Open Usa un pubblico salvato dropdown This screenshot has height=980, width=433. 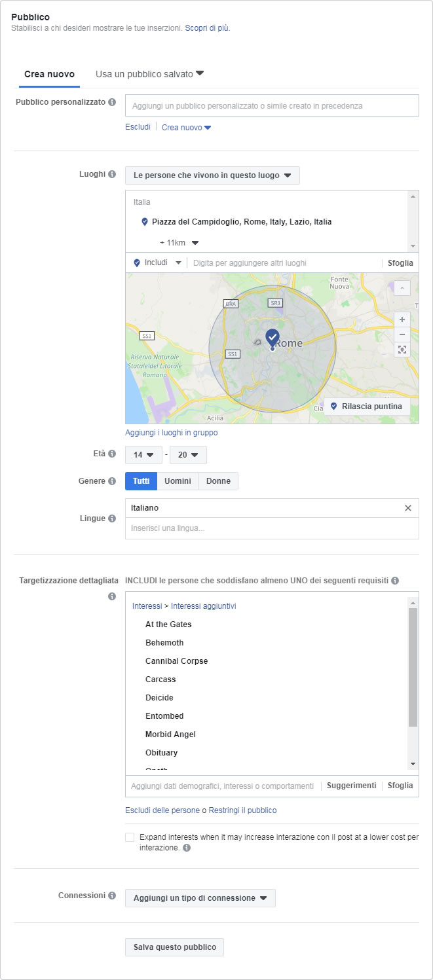(150, 74)
